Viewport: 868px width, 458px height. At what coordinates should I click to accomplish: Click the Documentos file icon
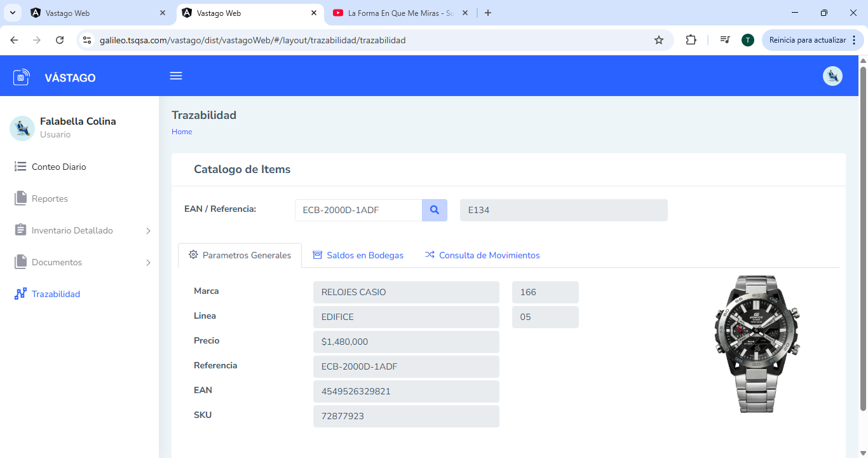pos(20,262)
